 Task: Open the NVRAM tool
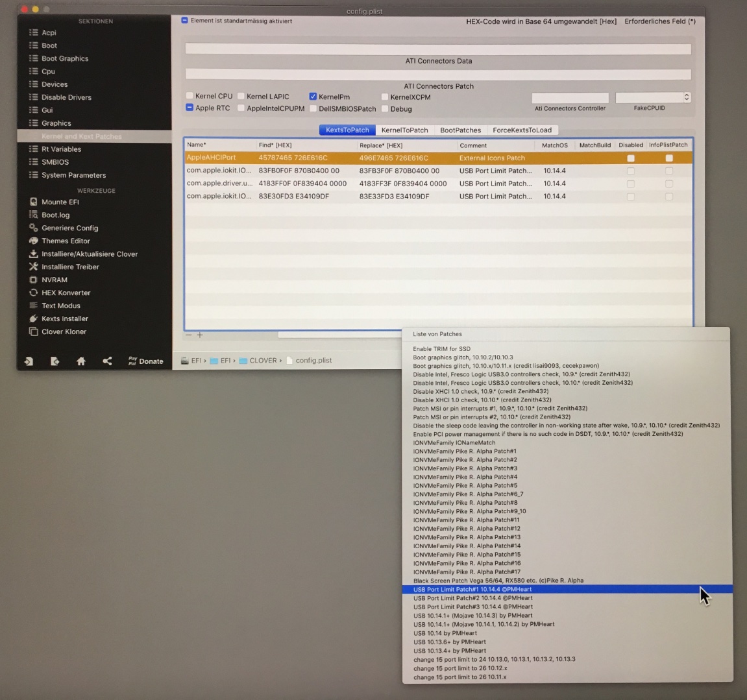click(55, 280)
